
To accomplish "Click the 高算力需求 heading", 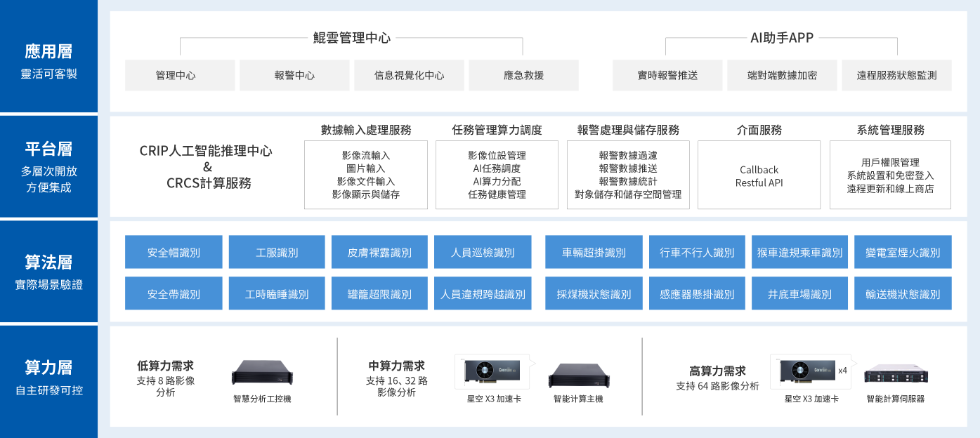I will (x=717, y=371).
